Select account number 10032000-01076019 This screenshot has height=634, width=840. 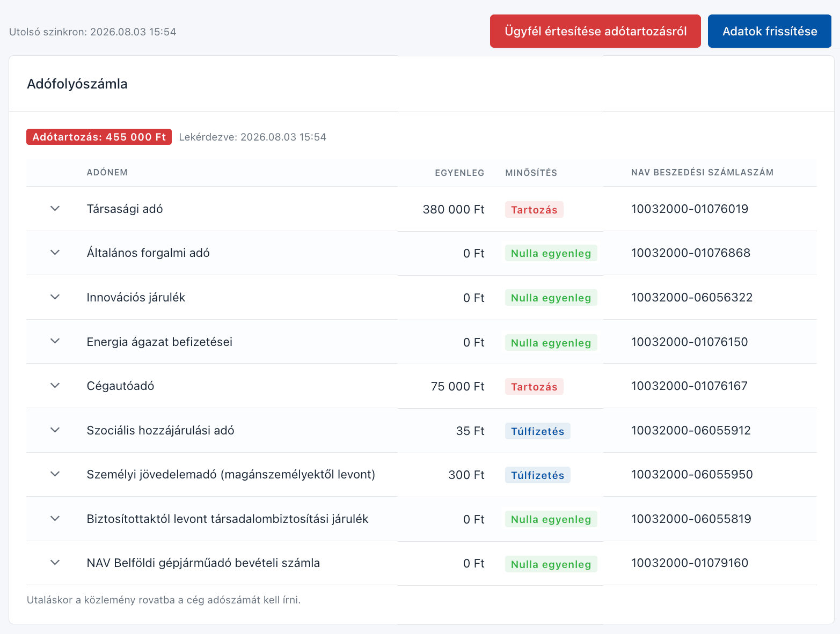click(690, 209)
